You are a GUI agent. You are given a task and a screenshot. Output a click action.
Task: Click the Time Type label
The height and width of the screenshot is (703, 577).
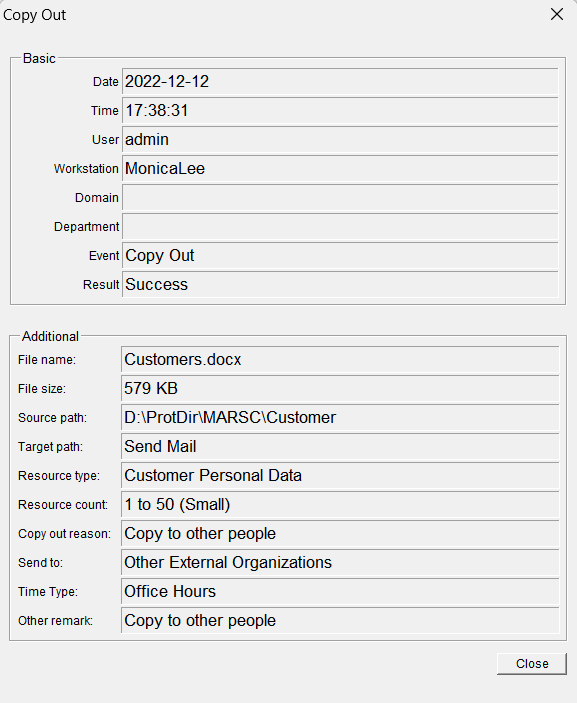[48, 592]
